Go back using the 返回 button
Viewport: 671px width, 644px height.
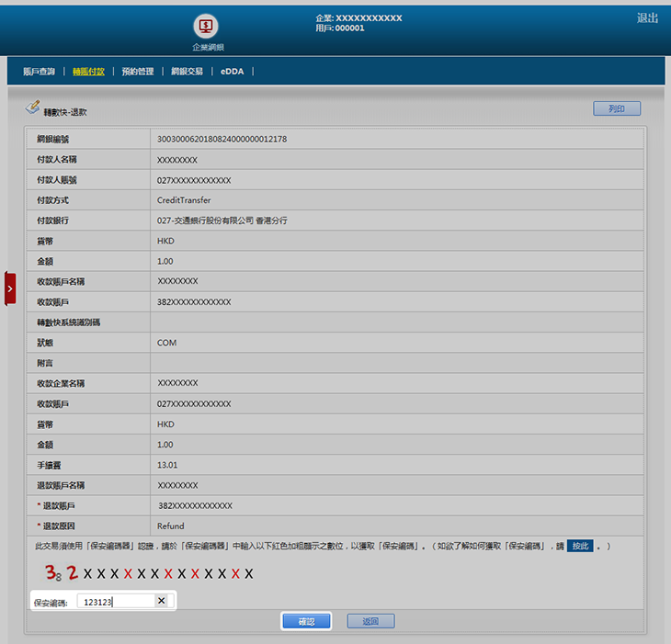tap(370, 622)
